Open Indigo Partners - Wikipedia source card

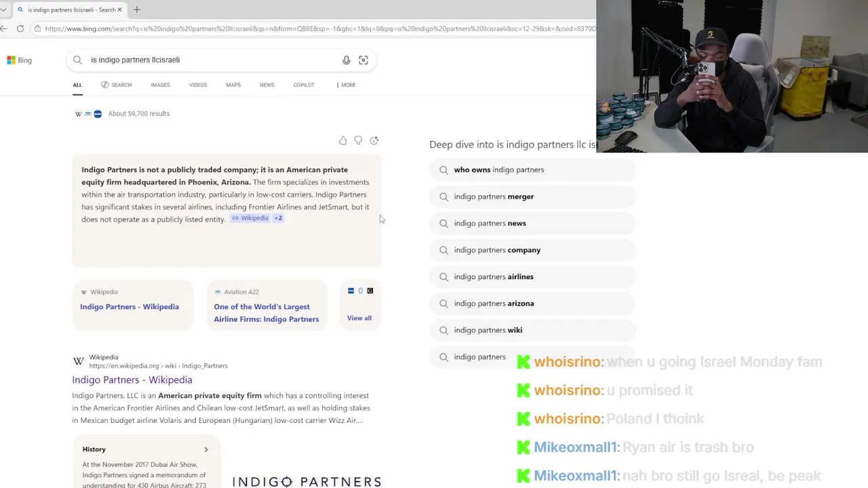[133, 306]
